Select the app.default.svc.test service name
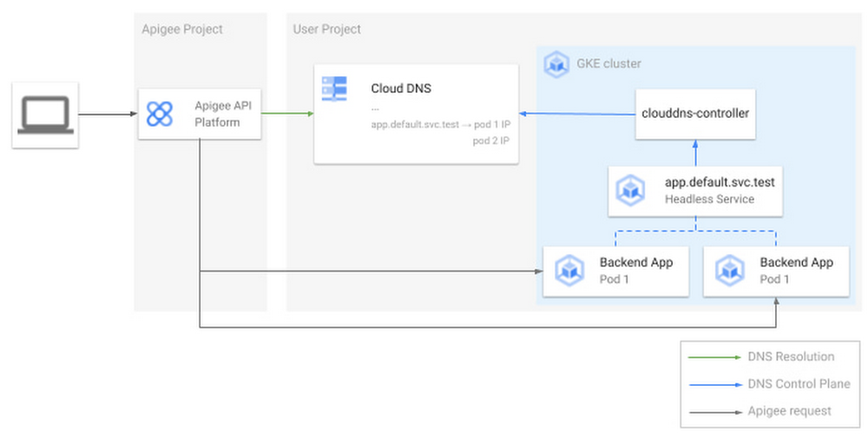 point(720,183)
